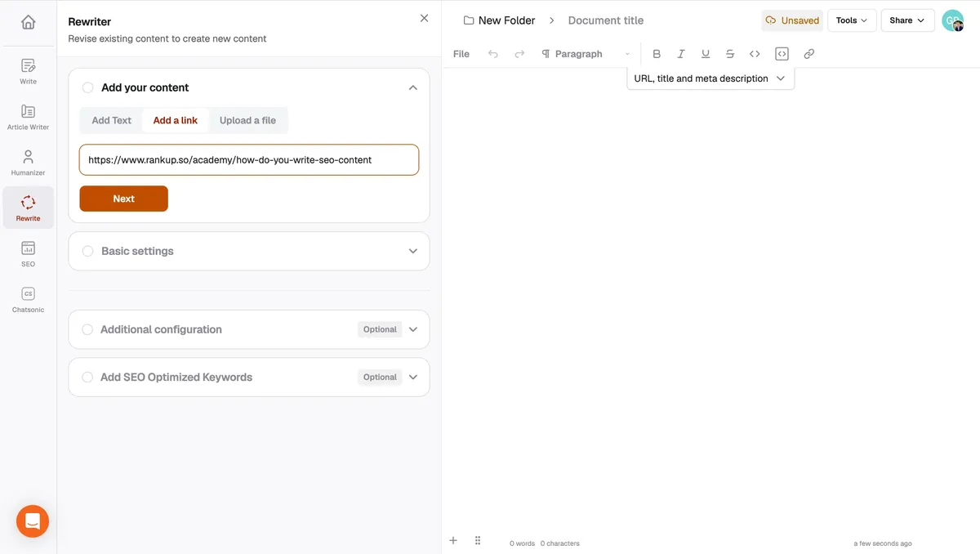
Task: Open Chatsonic from the sidebar
Action: pyautogui.click(x=28, y=299)
